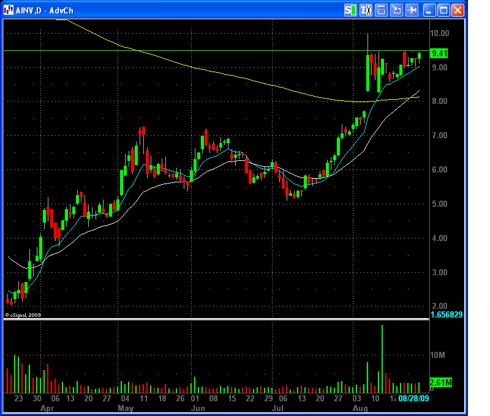This screenshot has height=416, width=490.
Task: Minimize the AINV chart window
Action: [x=429, y=10]
